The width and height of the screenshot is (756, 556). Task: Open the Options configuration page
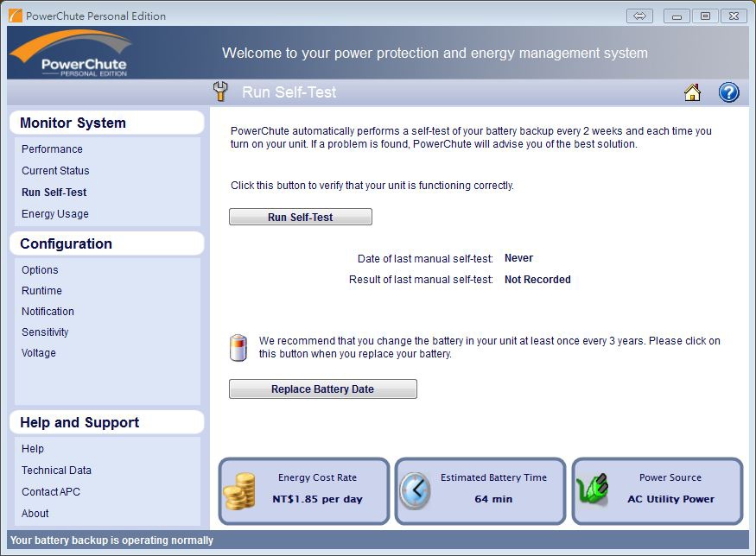tap(40, 270)
